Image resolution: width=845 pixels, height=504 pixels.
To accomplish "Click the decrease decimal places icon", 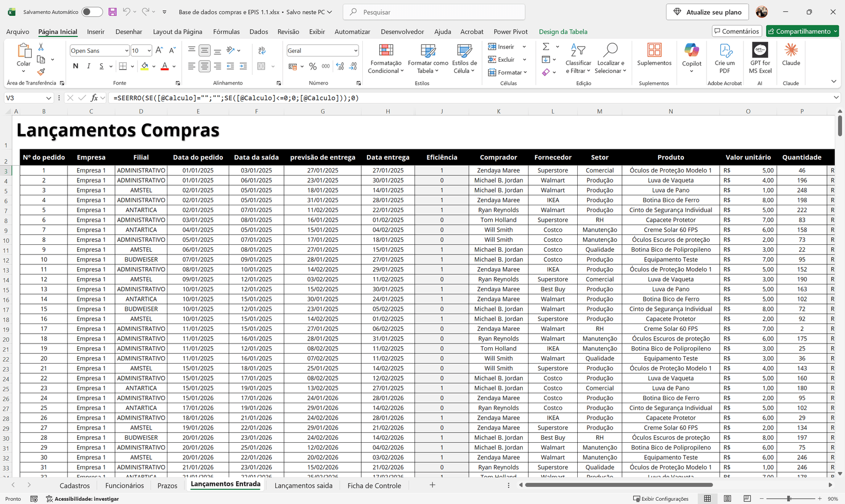I will pyautogui.click(x=353, y=66).
